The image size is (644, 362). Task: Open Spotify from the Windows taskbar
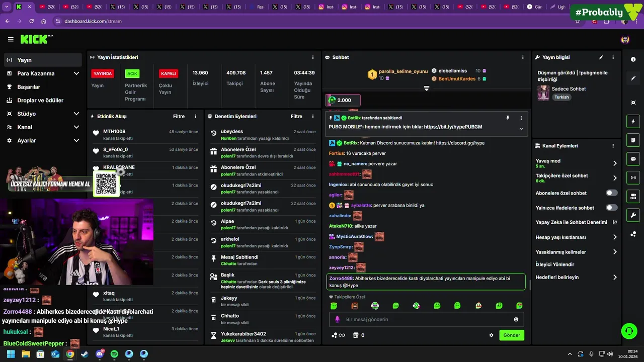coord(114,354)
